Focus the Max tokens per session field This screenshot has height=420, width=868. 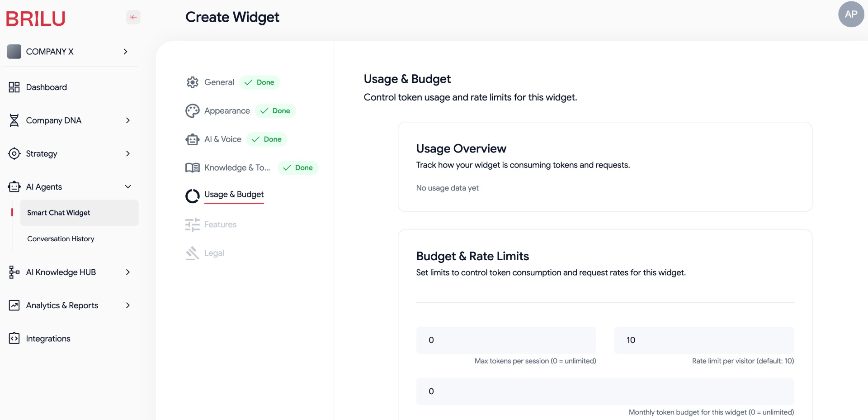point(506,340)
